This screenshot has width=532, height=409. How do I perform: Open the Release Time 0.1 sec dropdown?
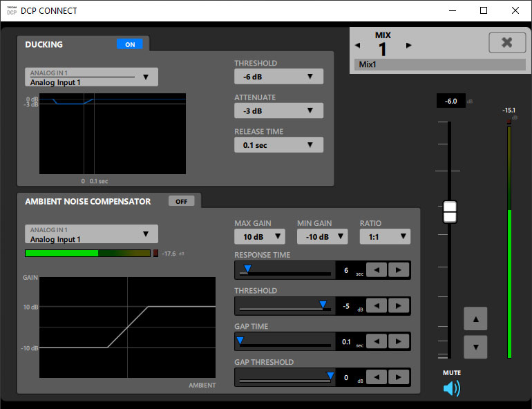click(x=278, y=145)
